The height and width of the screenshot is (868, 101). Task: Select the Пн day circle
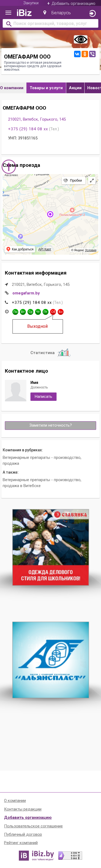pyautogui.click(x=15, y=312)
